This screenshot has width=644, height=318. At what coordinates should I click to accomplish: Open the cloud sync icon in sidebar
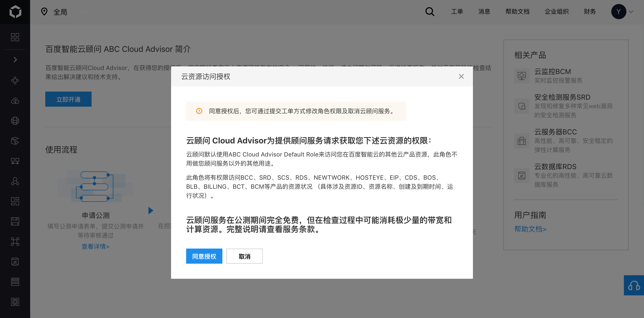(15, 101)
